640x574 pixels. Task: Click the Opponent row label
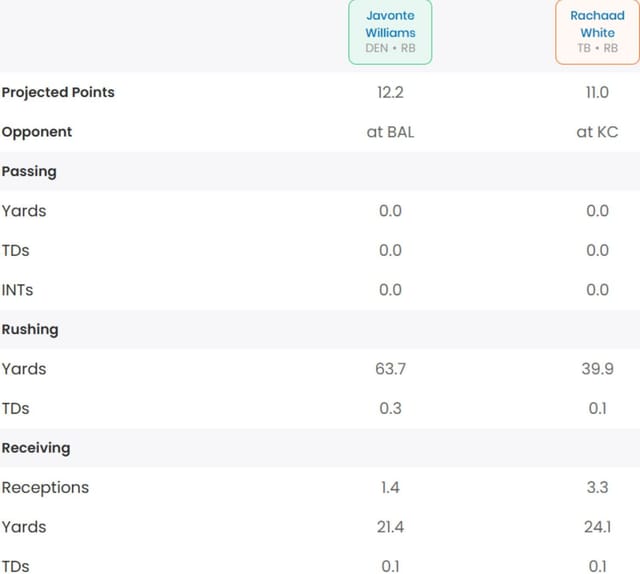click(37, 132)
